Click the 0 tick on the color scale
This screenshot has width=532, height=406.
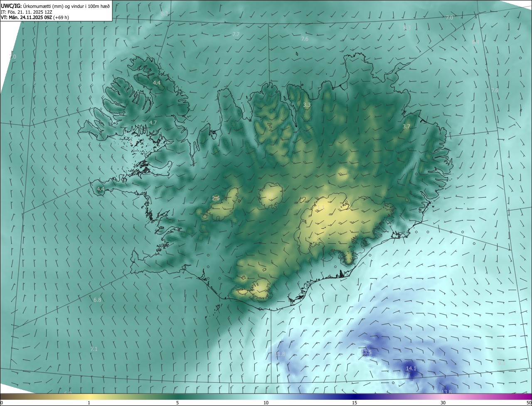[2, 403]
